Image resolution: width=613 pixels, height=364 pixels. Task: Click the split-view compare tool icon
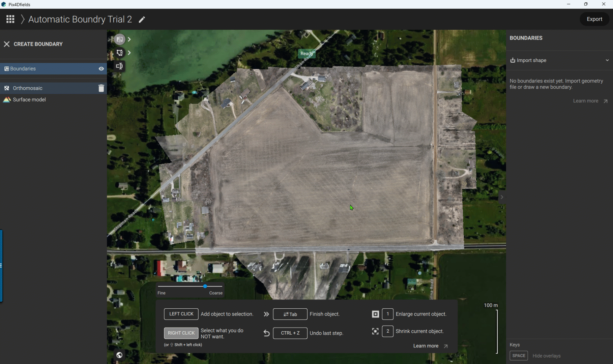[119, 39]
